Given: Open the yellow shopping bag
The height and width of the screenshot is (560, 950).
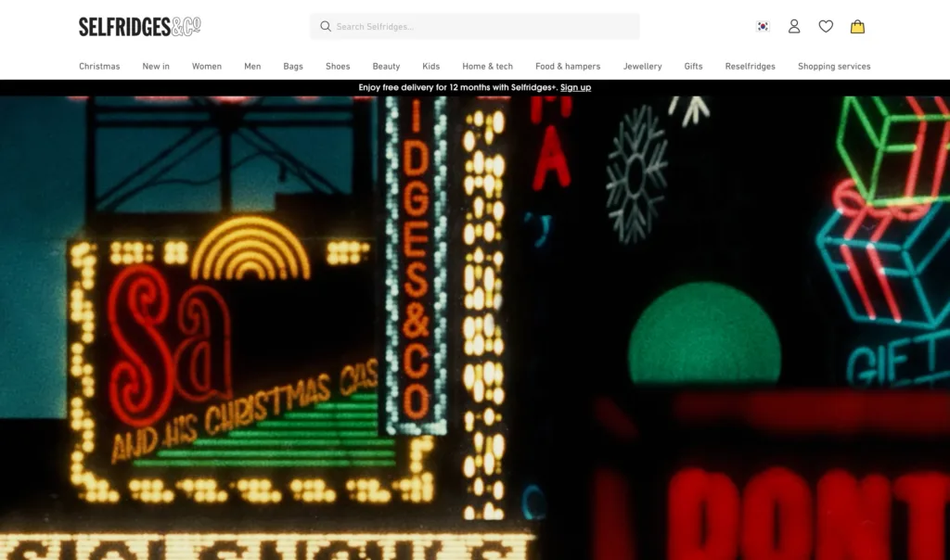Looking at the screenshot, I should coord(857,27).
